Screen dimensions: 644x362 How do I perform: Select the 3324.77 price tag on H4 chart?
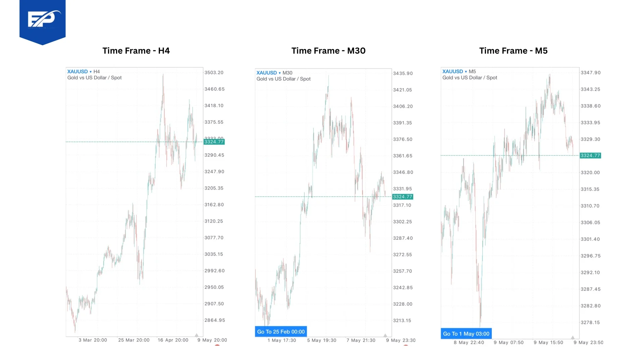pos(214,142)
